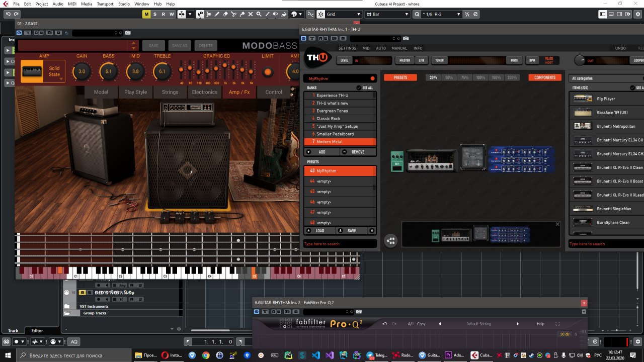644x362 pixels.
Task: Select the Zoom magnifier tool
Action: [259, 14]
